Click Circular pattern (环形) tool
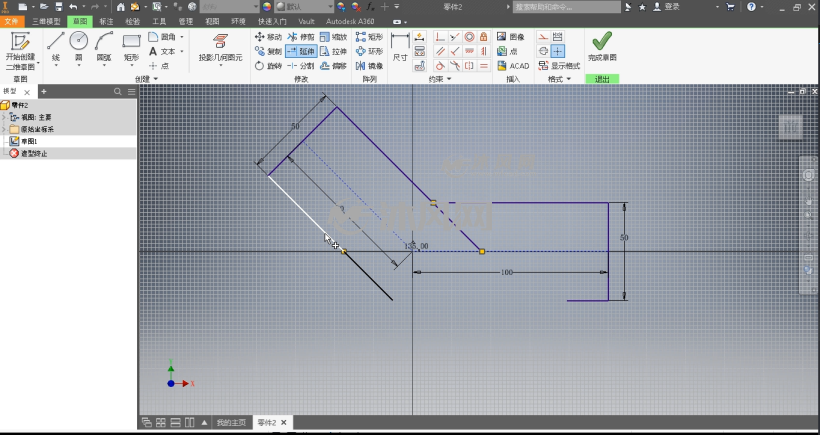Image resolution: width=820 pixels, height=435 pixels. click(x=369, y=51)
